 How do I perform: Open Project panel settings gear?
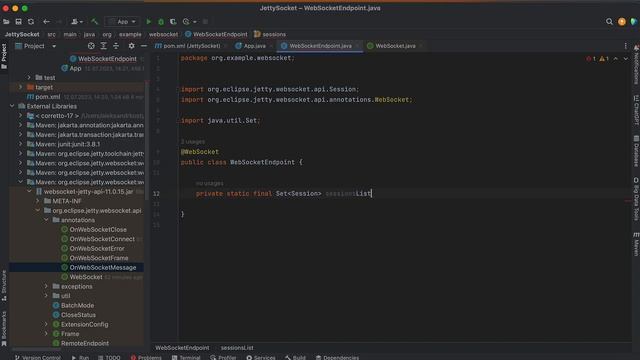point(131,46)
